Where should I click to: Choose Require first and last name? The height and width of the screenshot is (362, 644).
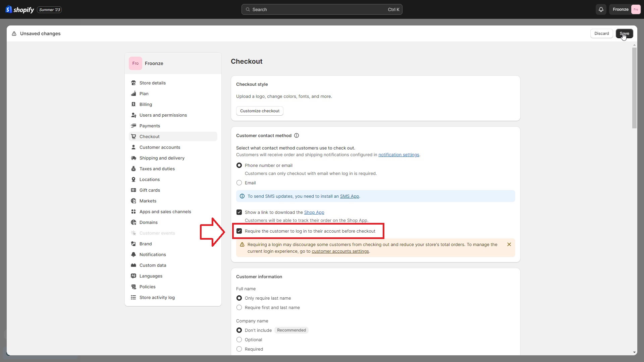239,308
